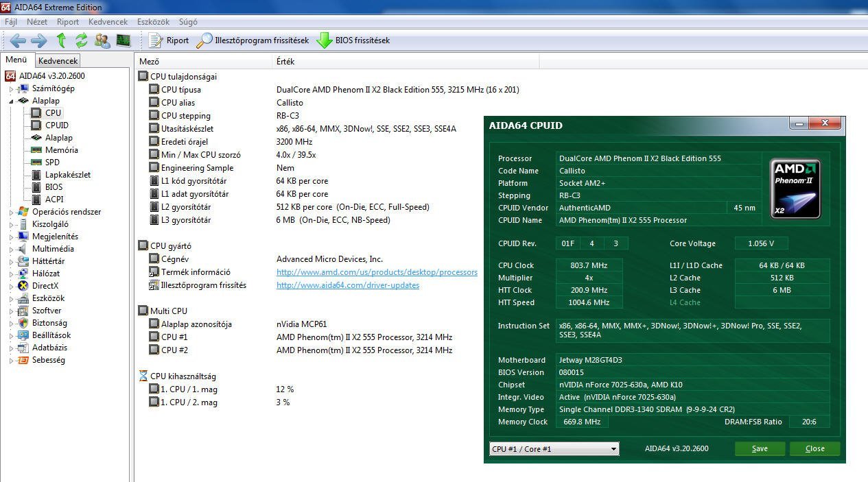The image size is (868, 482).
Task: Switch to the Menü tab
Action: (x=16, y=60)
